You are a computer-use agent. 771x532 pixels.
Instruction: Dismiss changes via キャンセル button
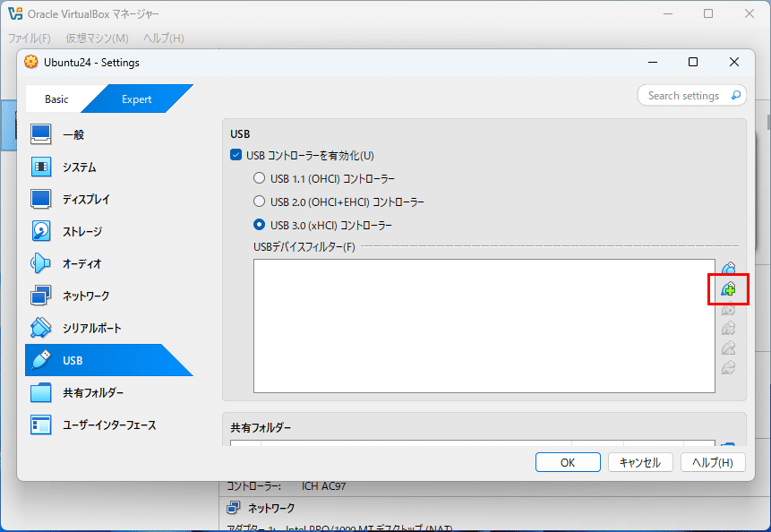640,462
